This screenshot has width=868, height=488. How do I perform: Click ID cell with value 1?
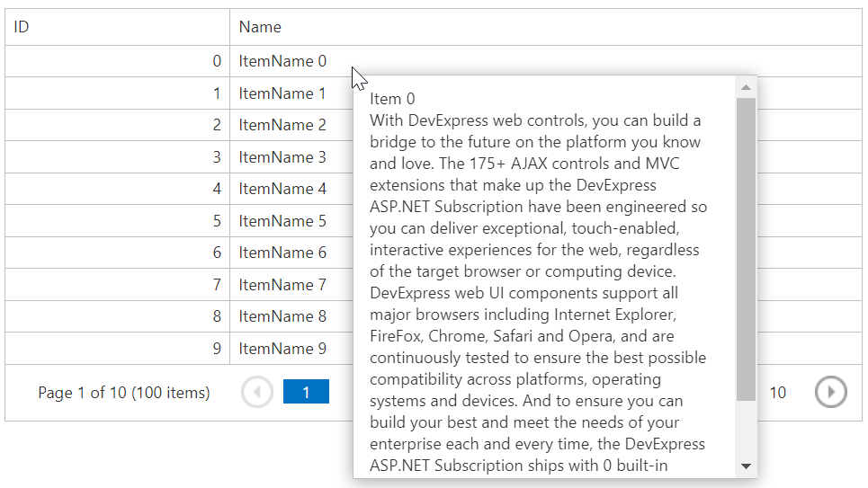click(x=117, y=93)
